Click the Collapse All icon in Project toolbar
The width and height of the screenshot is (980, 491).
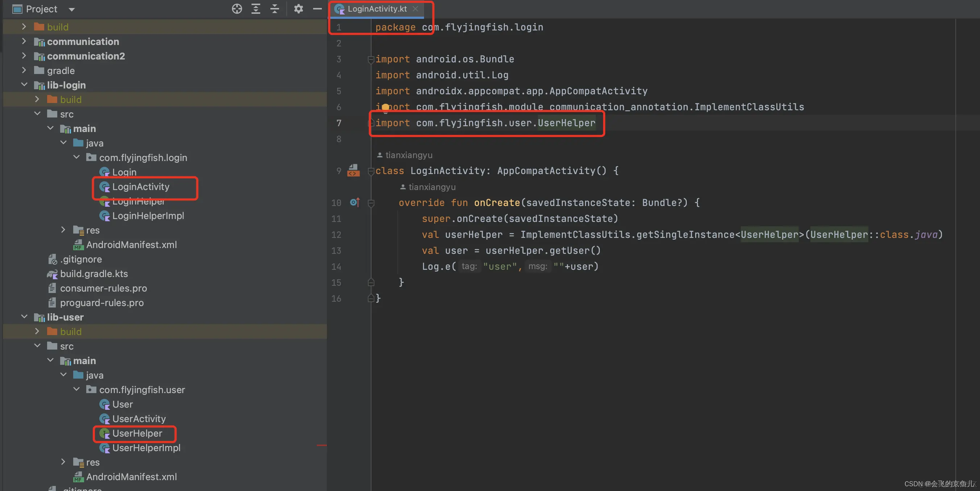point(275,9)
